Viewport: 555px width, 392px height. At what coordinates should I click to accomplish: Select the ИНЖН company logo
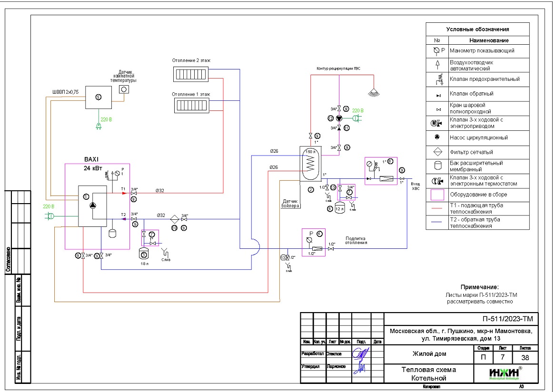[503, 373]
